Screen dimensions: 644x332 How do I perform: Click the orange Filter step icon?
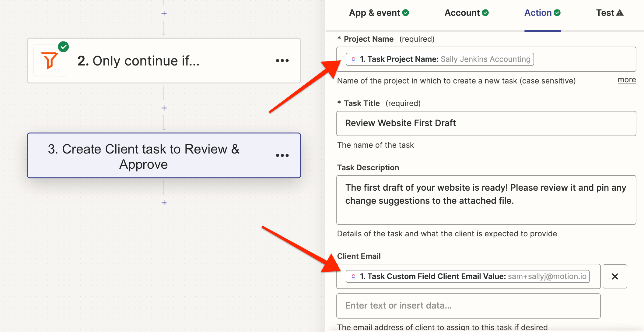pos(50,61)
